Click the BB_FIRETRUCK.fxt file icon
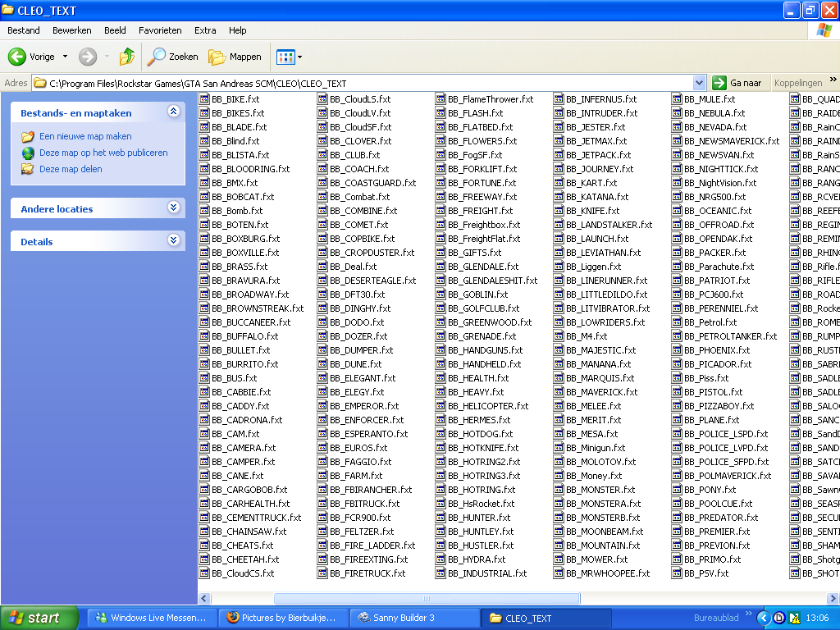 (322, 573)
